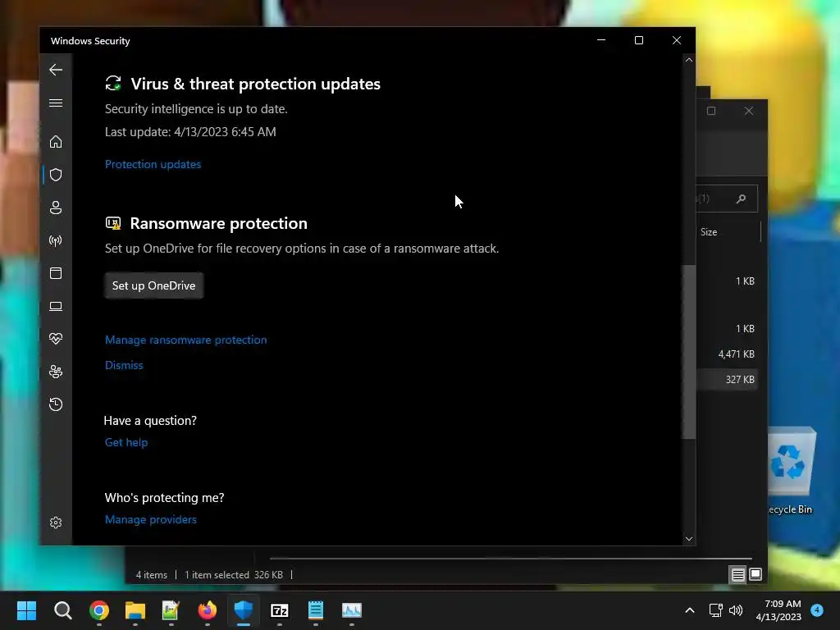Image resolution: width=840 pixels, height=630 pixels.
Task: Open the Home section
Action: pos(56,142)
